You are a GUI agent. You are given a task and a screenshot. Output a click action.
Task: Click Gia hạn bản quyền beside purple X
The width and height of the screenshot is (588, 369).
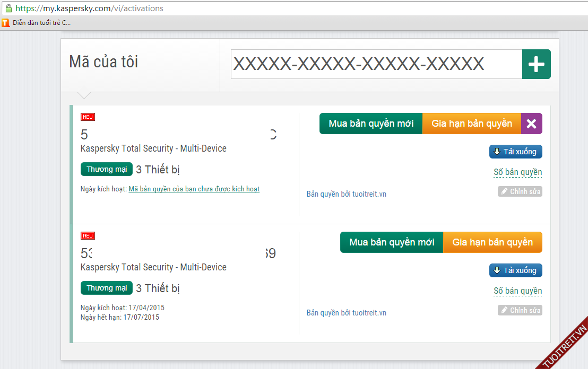(471, 124)
